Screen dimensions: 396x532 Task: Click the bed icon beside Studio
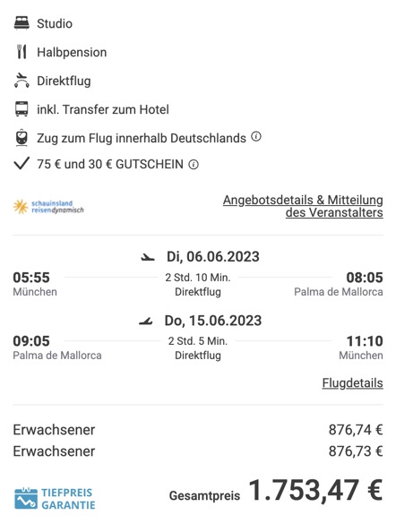pos(22,23)
